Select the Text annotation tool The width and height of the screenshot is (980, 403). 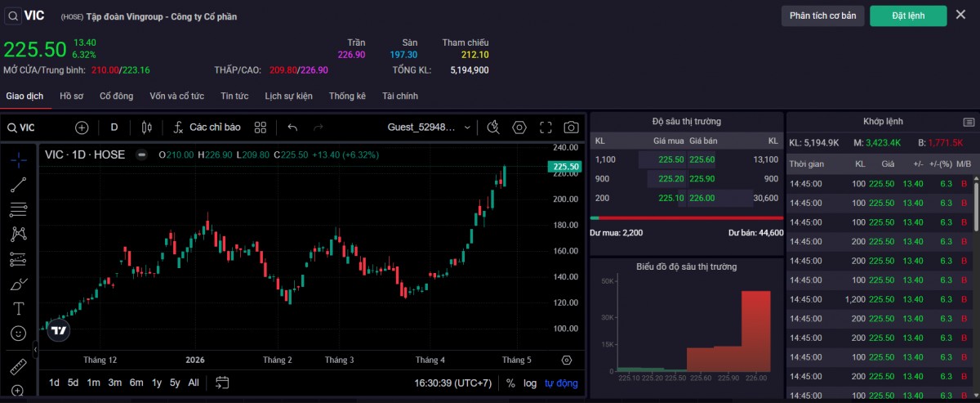18,308
